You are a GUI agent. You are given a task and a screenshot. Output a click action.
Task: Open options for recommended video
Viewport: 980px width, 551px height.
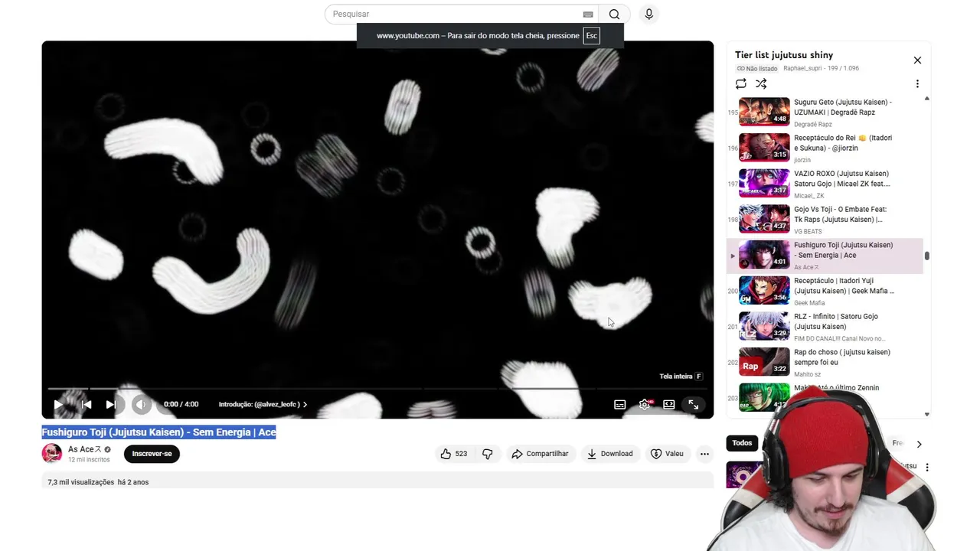[926, 467]
